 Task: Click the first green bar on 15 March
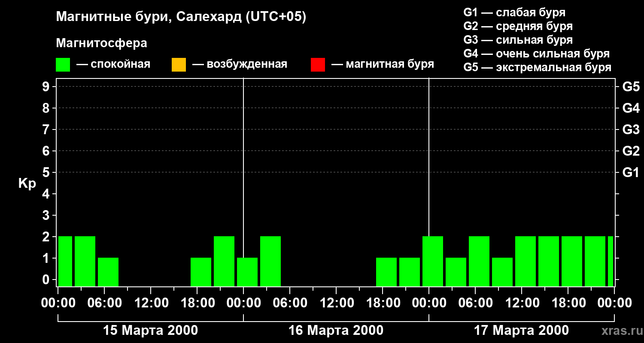[65, 261]
